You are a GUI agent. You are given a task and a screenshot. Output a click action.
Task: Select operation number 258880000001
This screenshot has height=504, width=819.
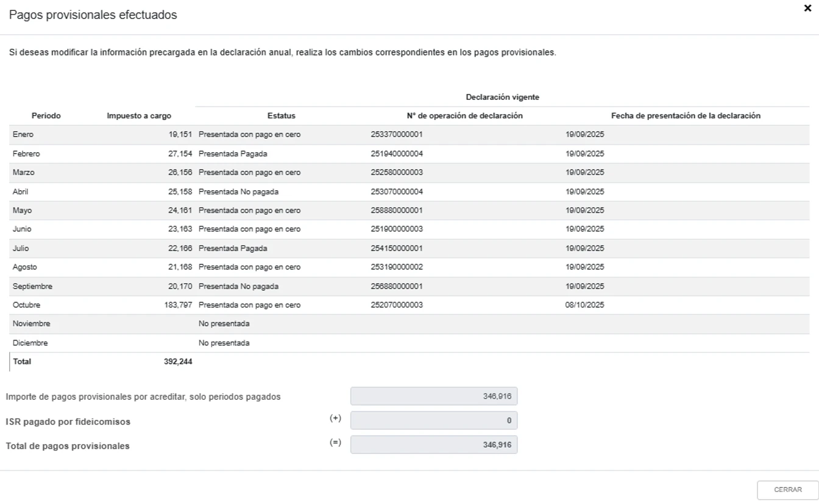click(397, 210)
